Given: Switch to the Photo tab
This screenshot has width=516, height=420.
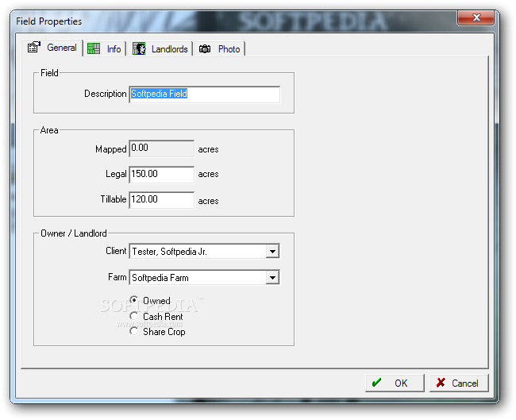Looking at the screenshot, I should (x=219, y=48).
